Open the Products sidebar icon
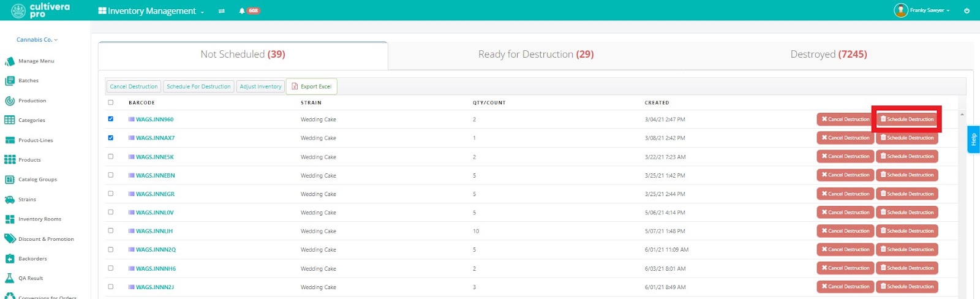Viewport: 980px width, 299px height. (10, 160)
